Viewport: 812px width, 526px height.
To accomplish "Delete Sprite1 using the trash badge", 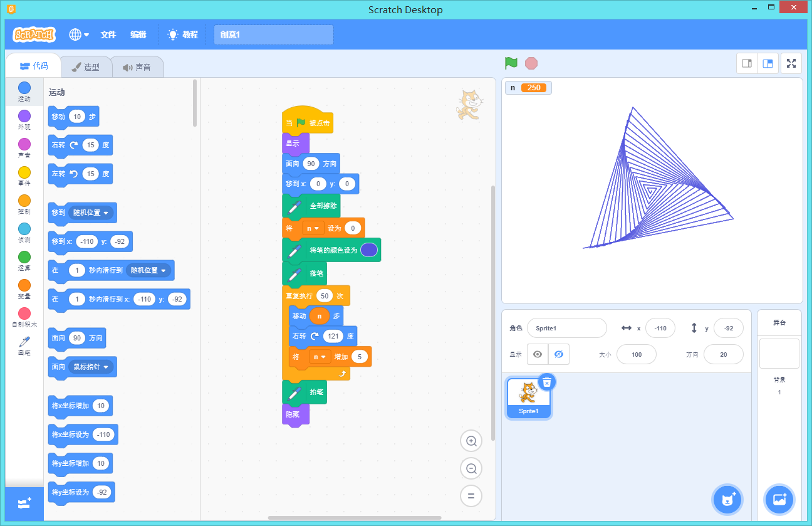I will pos(547,382).
